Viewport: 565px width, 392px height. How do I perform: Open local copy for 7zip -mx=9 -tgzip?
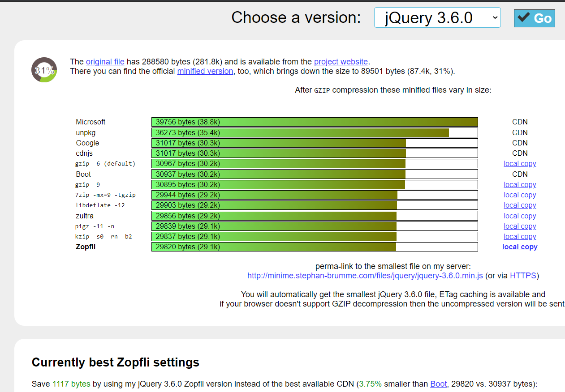click(520, 195)
